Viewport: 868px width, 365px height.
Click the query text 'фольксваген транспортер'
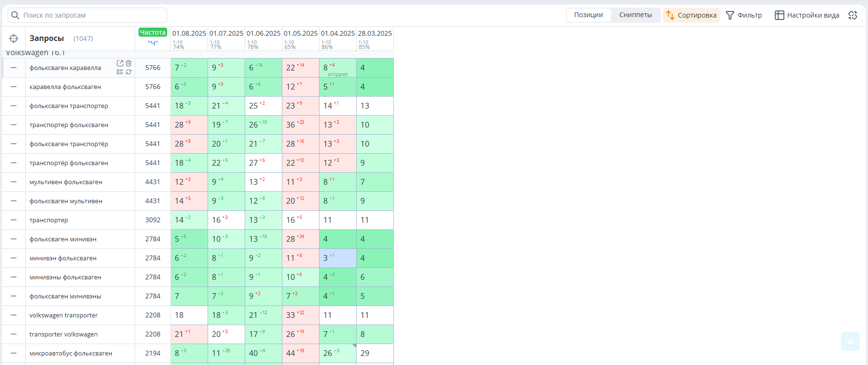(69, 106)
